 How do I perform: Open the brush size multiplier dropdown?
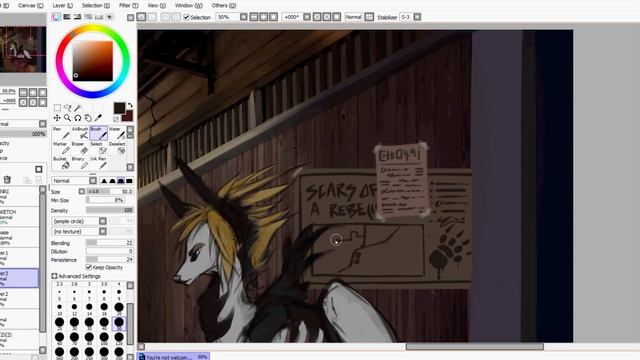click(82, 191)
